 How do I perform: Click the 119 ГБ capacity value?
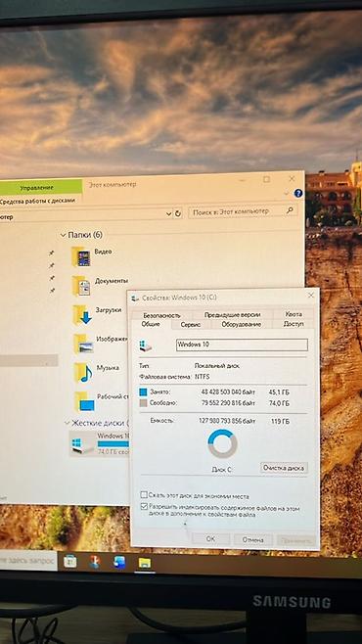pos(281,421)
